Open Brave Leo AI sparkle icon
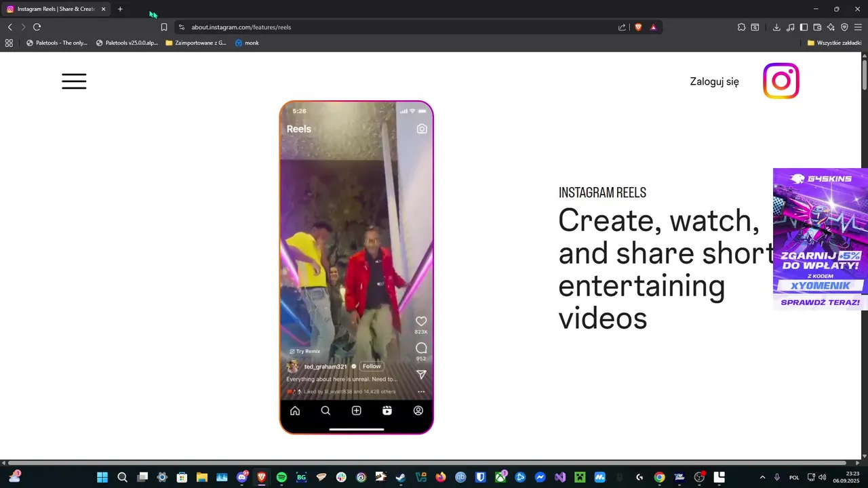The width and height of the screenshot is (868, 488). click(x=831, y=27)
